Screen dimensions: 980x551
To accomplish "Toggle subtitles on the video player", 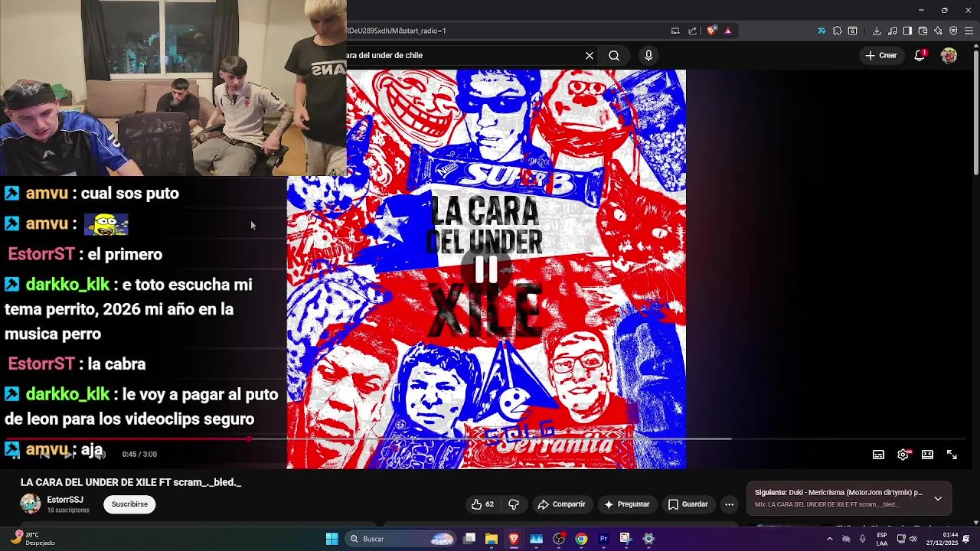I will [878, 455].
